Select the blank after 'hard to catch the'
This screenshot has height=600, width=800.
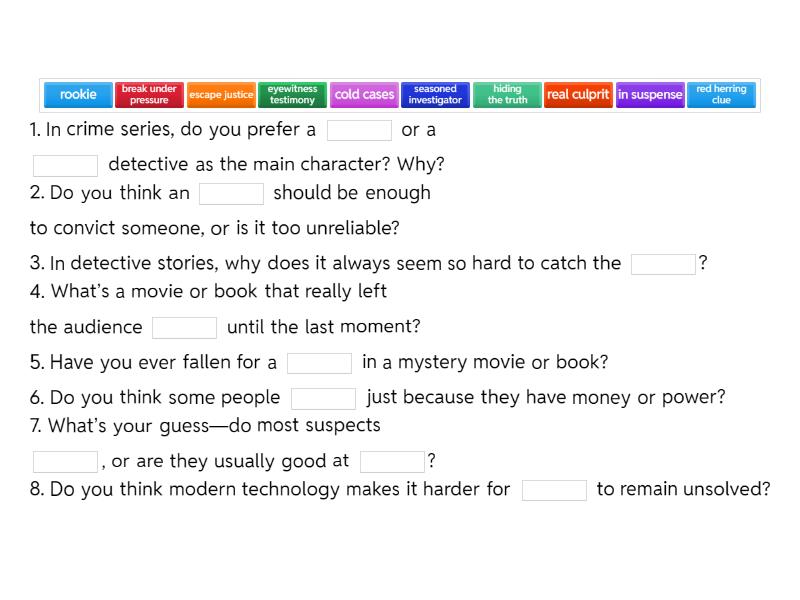click(x=663, y=264)
